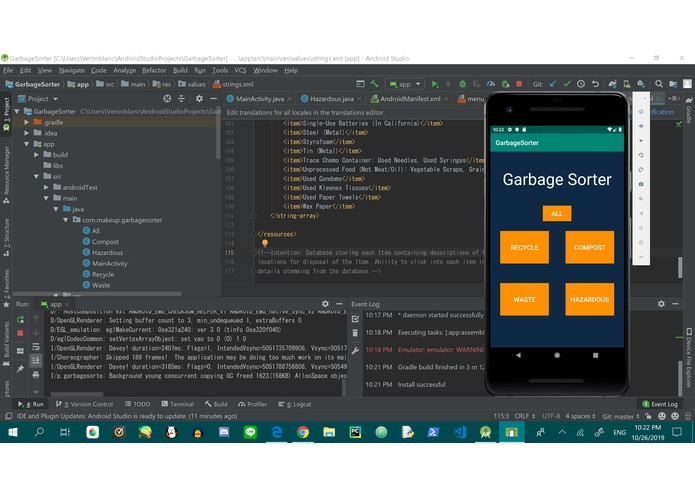Open AVD Manager icon in toolbar
The width and height of the screenshot is (695, 494).
pyautogui.click(x=627, y=84)
